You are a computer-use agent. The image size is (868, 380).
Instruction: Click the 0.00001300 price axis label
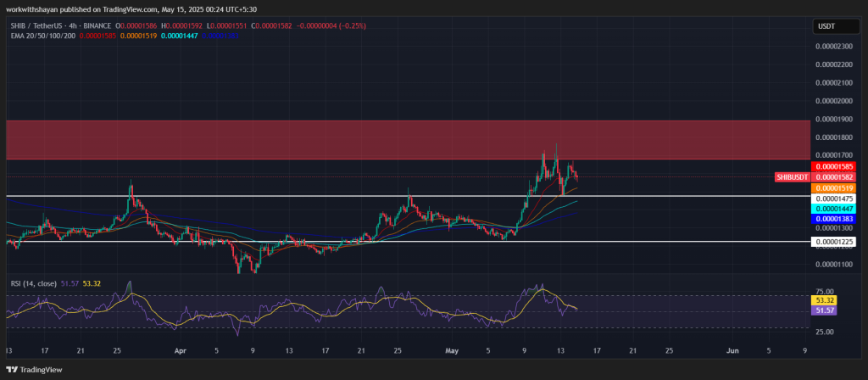tap(834, 227)
